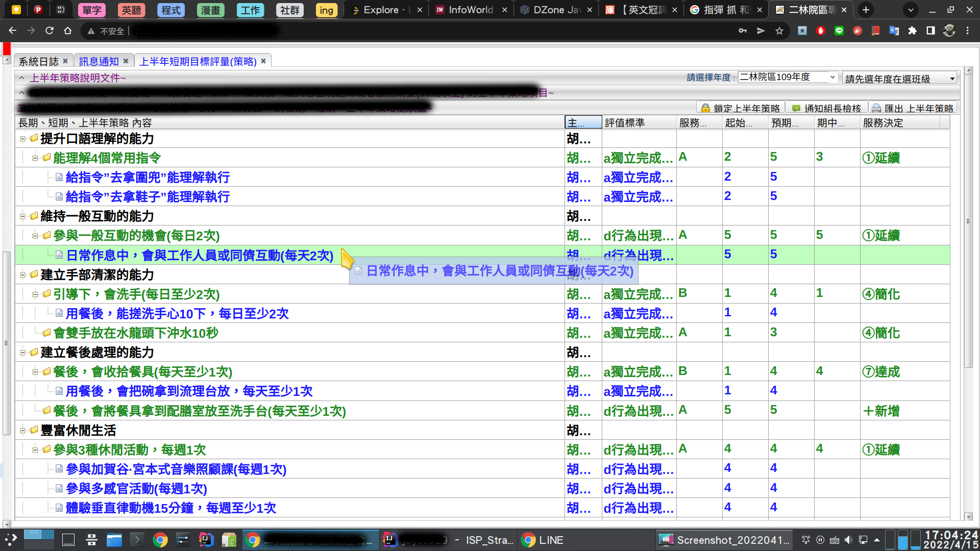Open the 單字 bookmark folder
Viewport: 980px width, 551px height.
92,10
